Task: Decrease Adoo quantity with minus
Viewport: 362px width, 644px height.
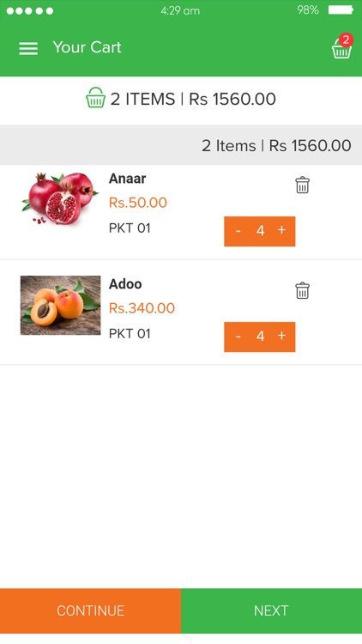Action: click(x=238, y=337)
